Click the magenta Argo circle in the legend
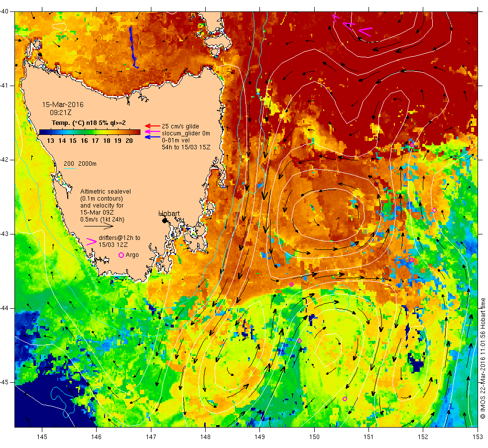Screen dimensions: 488x448 coord(122,255)
